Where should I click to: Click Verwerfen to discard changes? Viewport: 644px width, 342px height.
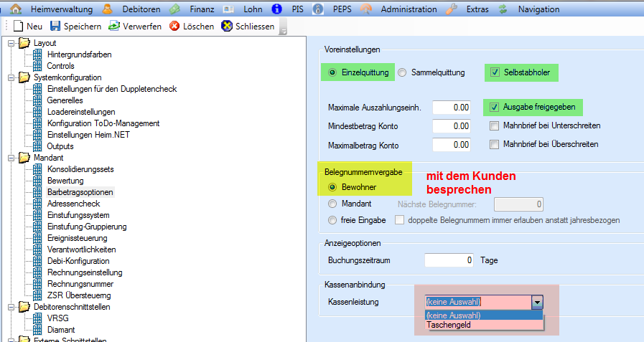pyautogui.click(x=135, y=27)
